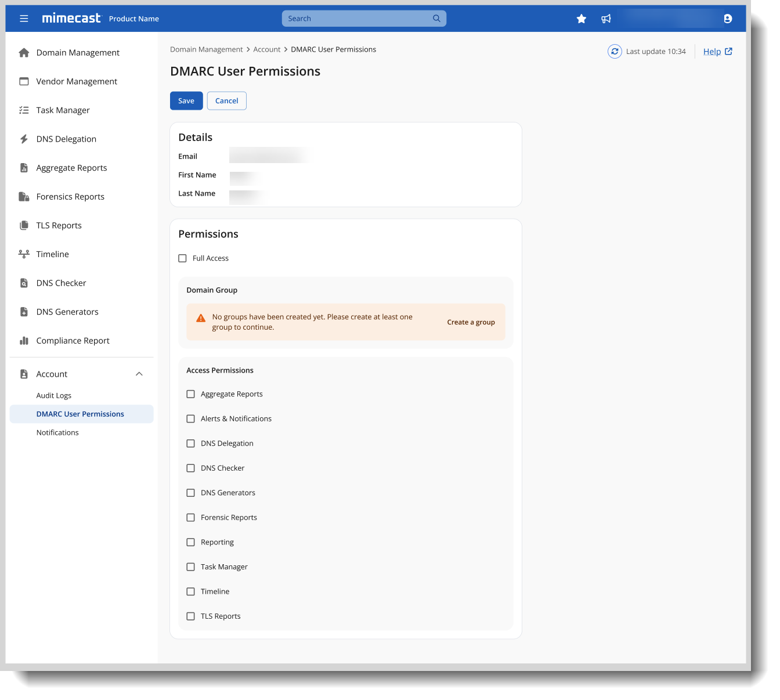This screenshot has width=780, height=700.
Task: Click the orange warning triangle icon
Action: [x=201, y=318]
